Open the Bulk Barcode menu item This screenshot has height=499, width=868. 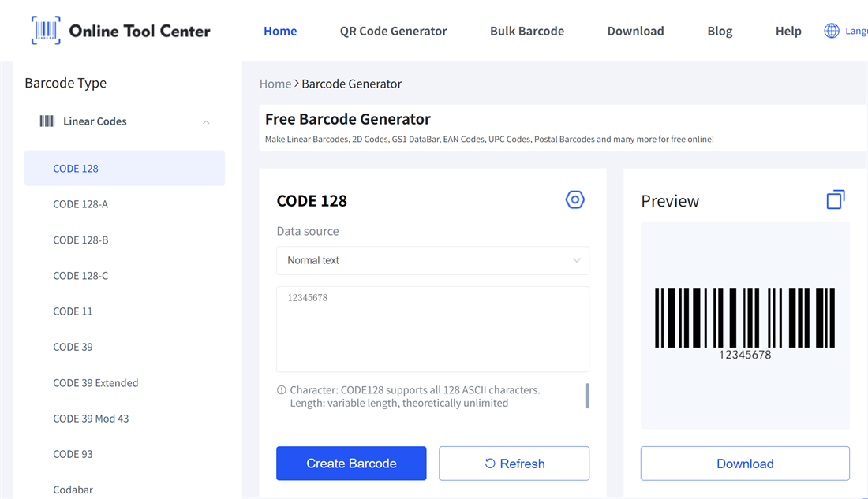tap(526, 31)
